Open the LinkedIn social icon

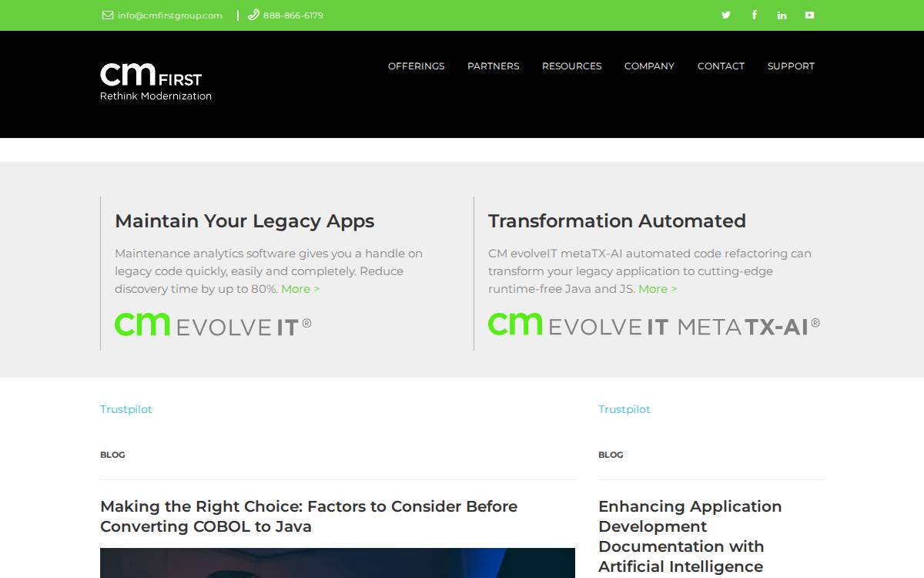[x=782, y=15]
